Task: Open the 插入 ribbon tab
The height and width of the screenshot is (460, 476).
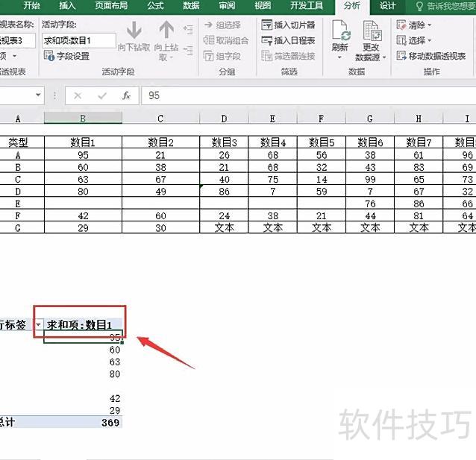Action: point(67,5)
